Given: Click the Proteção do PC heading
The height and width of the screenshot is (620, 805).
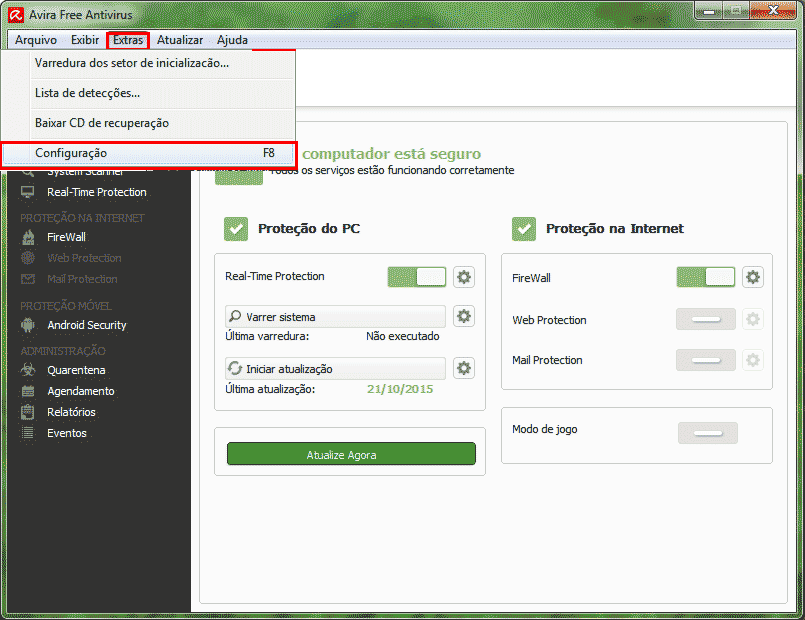Looking at the screenshot, I should click(309, 229).
